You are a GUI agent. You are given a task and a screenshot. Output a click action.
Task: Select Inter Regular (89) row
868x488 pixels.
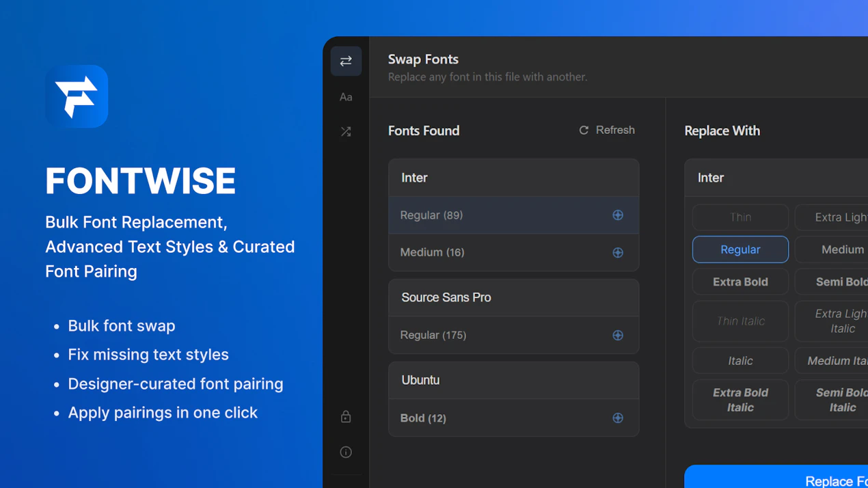pos(514,215)
